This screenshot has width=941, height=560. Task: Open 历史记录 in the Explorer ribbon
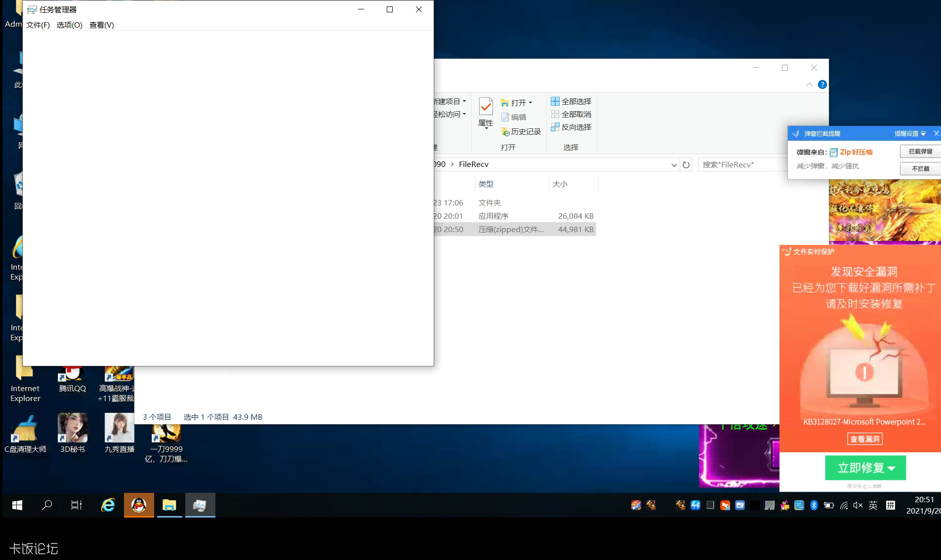[521, 131]
